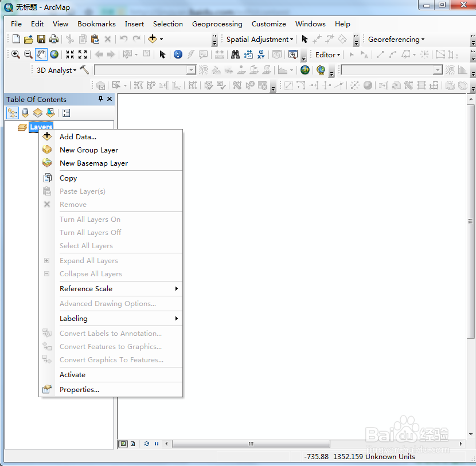
Task: Choose New Group Layer from context menu
Action: tap(111, 150)
